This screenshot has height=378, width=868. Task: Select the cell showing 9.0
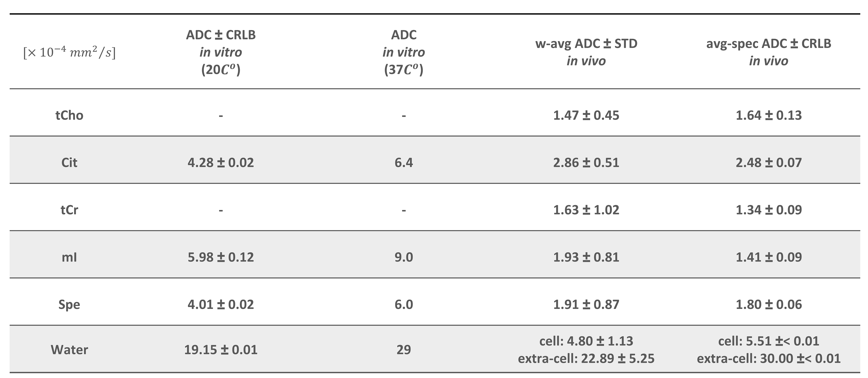click(x=404, y=257)
